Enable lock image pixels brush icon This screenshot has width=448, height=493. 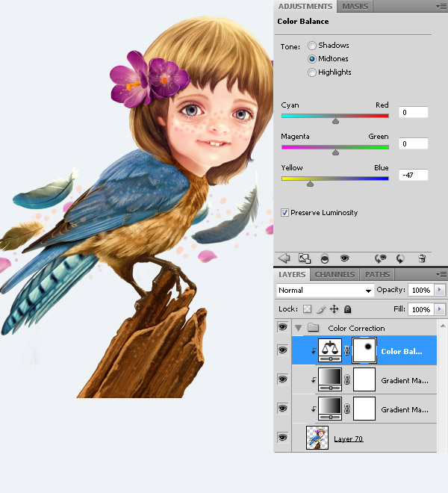pyautogui.click(x=321, y=309)
